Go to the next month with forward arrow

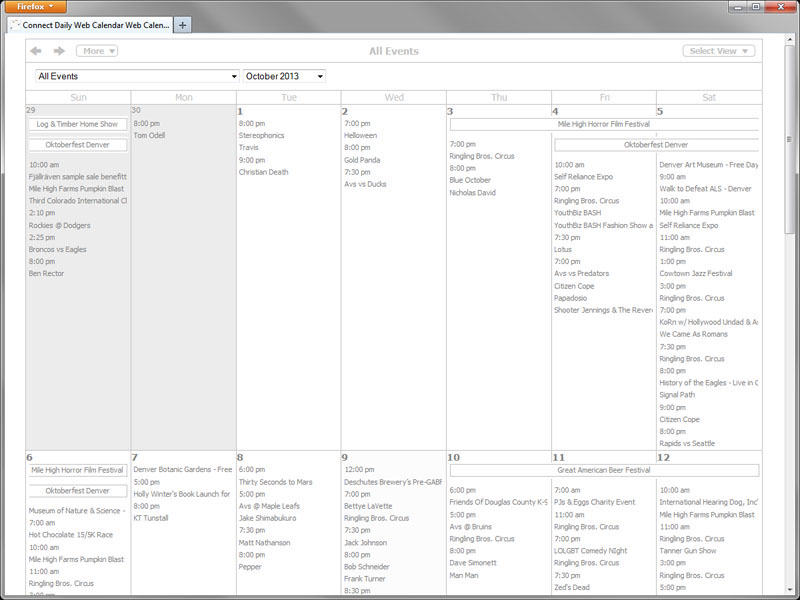(x=59, y=51)
